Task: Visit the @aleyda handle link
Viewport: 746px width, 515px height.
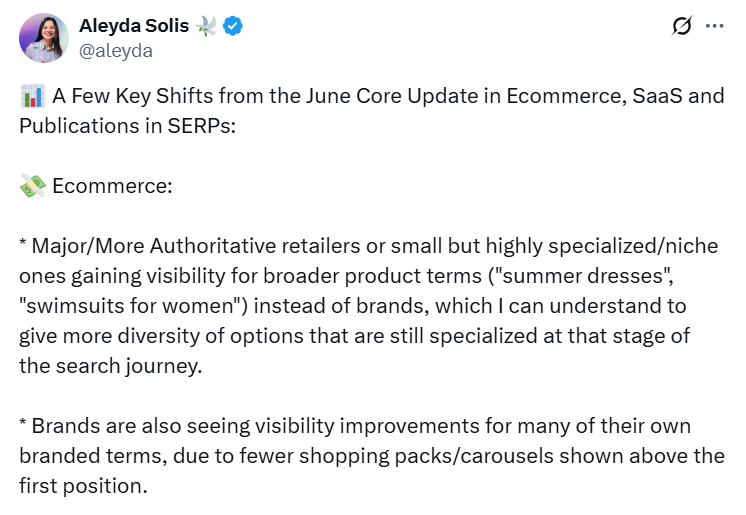Action: pyautogui.click(x=116, y=50)
